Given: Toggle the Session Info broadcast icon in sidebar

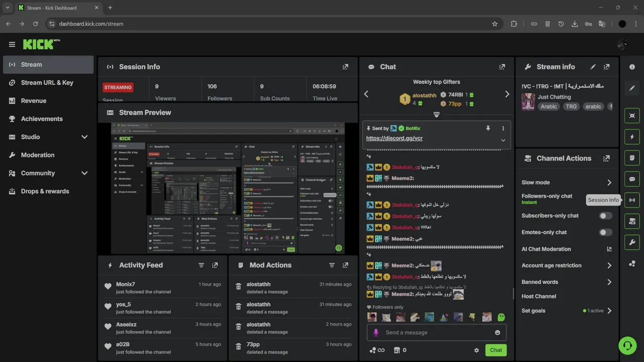Looking at the screenshot, I should pyautogui.click(x=632, y=200).
